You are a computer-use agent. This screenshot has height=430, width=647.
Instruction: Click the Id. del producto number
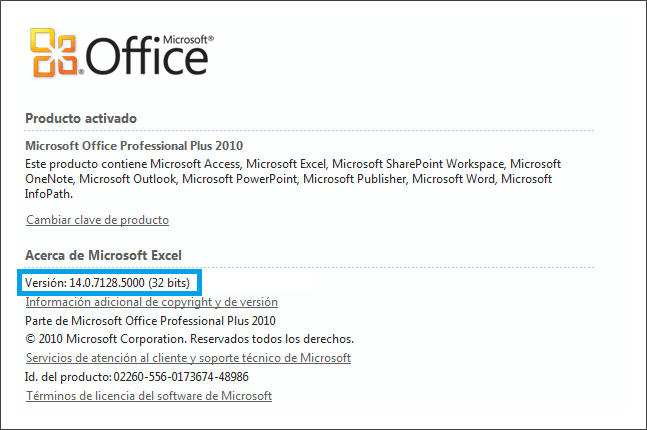[181, 377]
